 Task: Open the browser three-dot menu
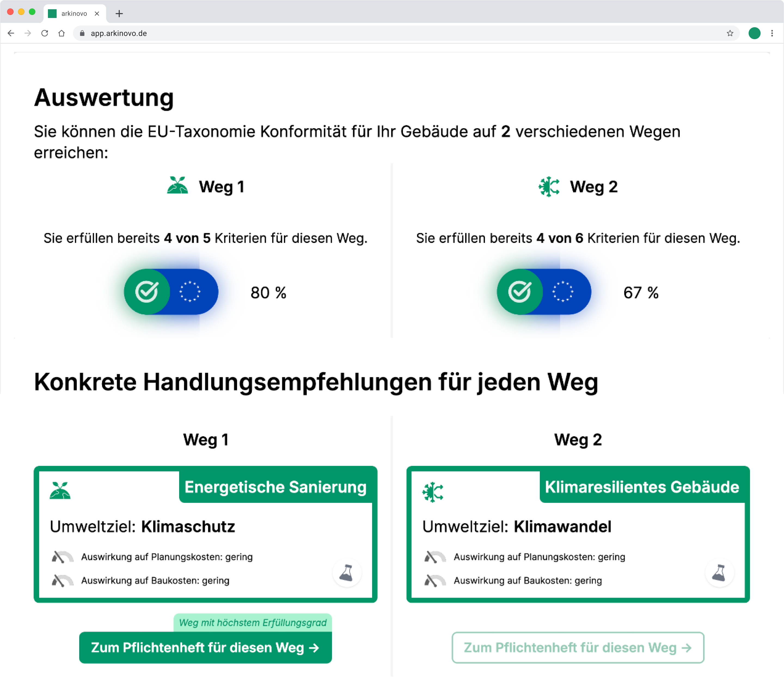[x=772, y=33]
